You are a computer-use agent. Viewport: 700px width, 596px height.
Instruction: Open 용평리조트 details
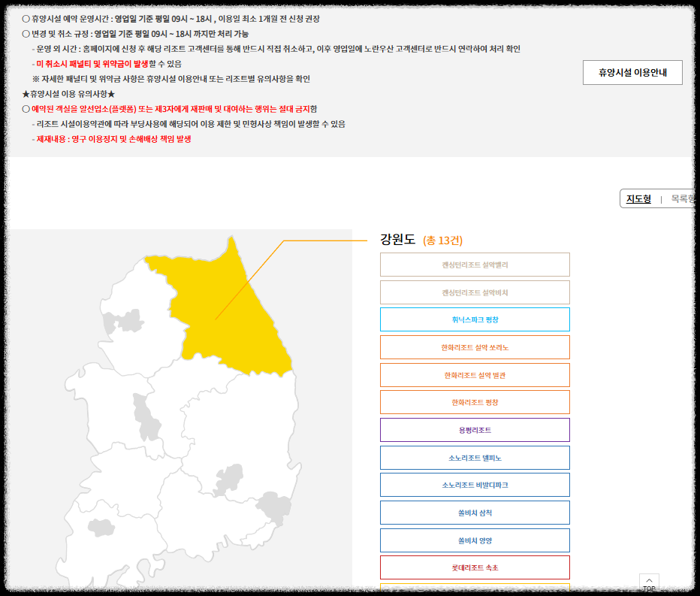(475, 429)
